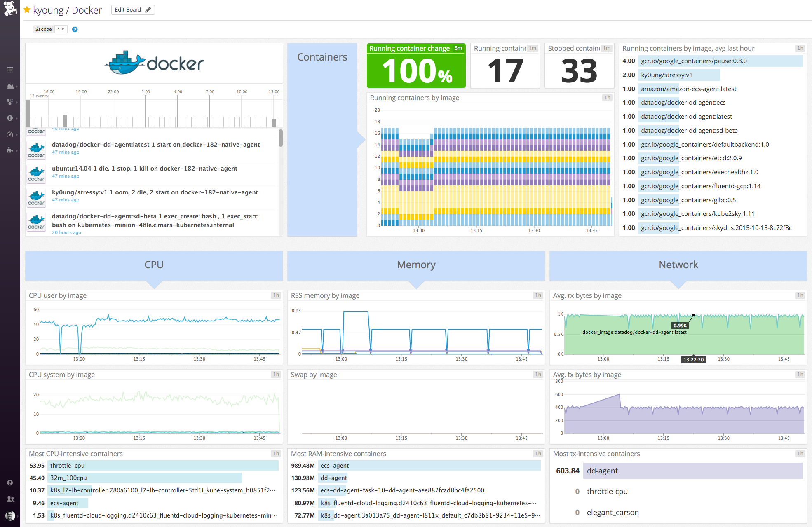Viewport: 812px width, 527px height.
Task: Star the kyoung / Docker dashboard
Action: click(27, 9)
